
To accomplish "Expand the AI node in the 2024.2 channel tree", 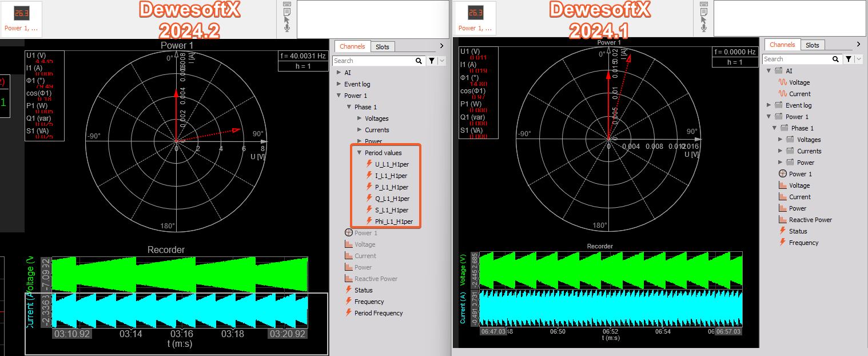I will [x=339, y=73].
